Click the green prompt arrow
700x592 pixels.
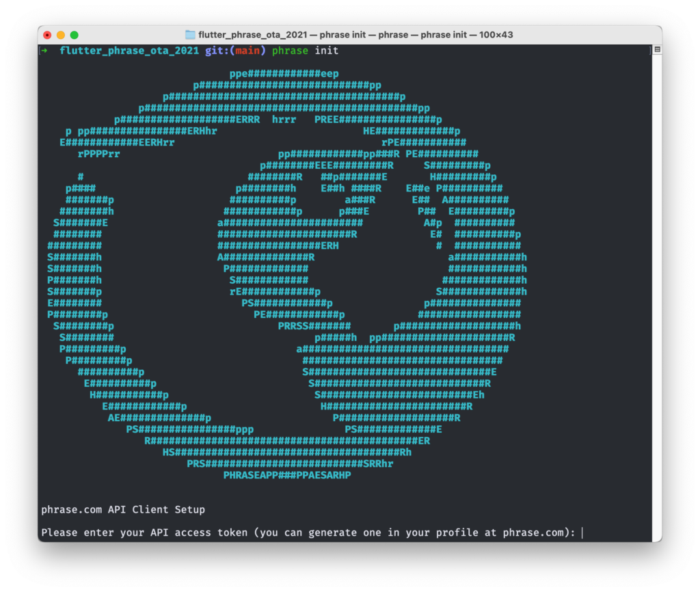[x=44, y=51]
